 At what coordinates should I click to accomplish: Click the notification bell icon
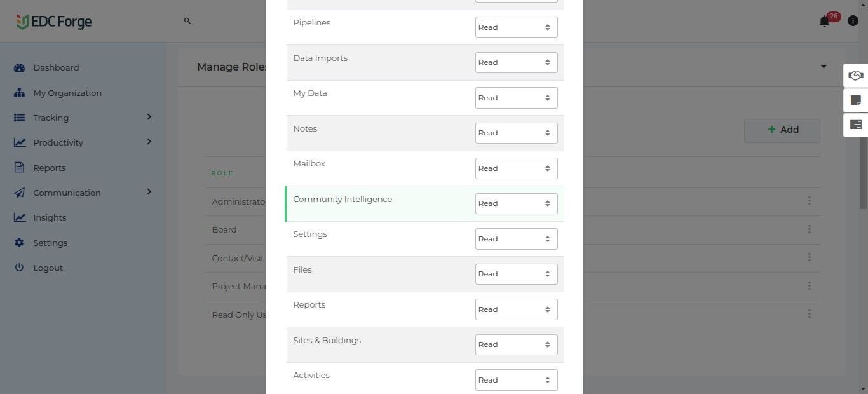(824, 22)
